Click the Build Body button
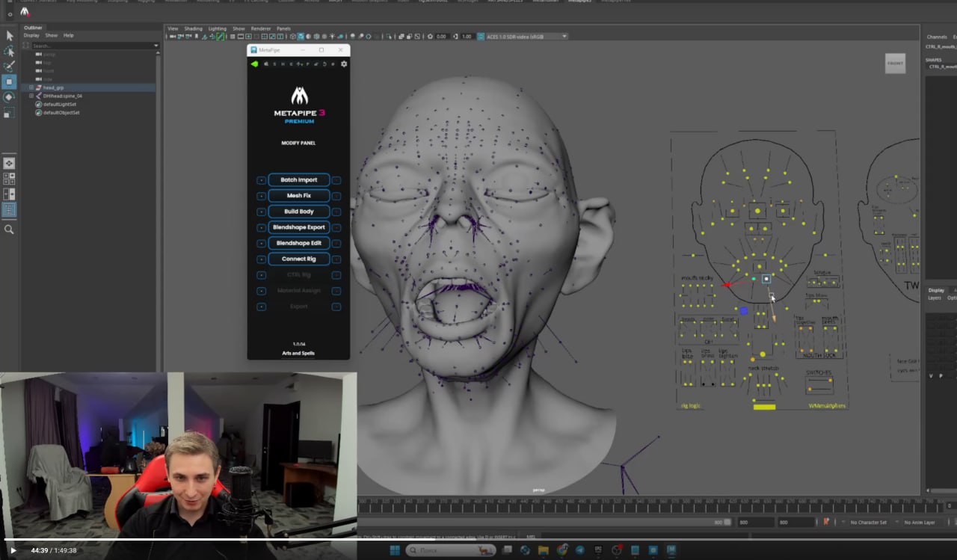The image size is (957, 560). (x=299, y=212)
